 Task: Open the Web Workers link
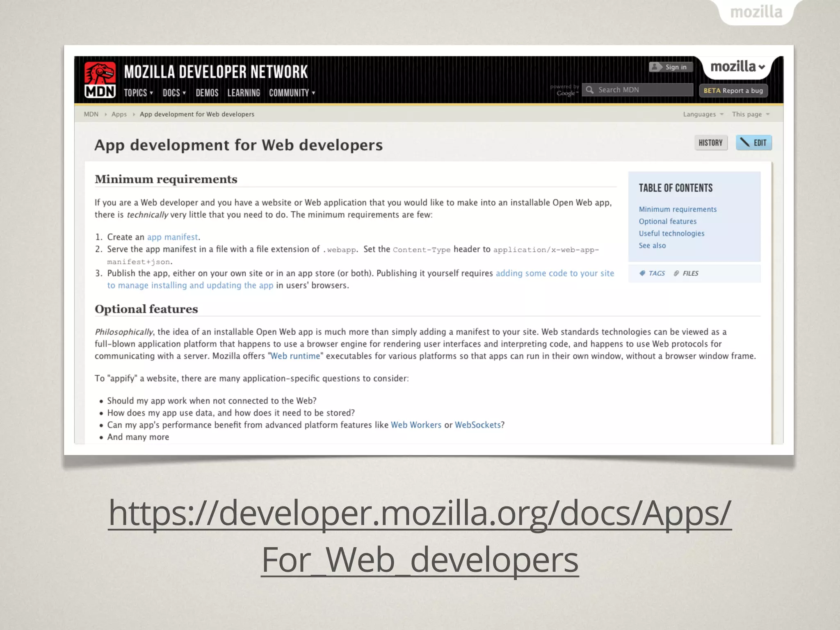(416, 425)
